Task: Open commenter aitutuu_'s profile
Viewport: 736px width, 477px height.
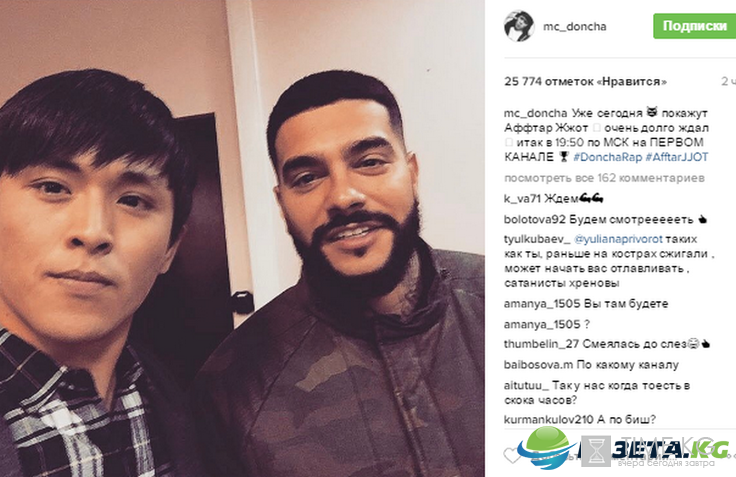Action: (526, 386)
